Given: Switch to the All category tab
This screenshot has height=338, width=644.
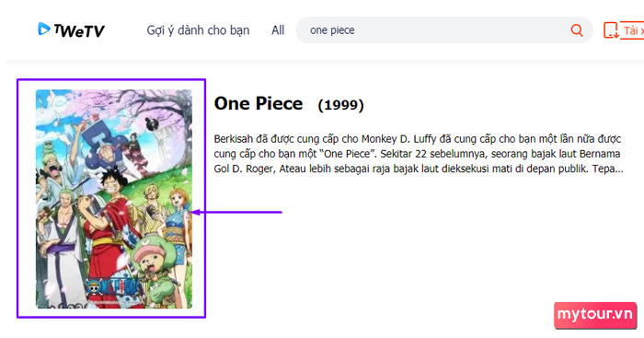Looking at the screenshot, I should tap(278, 30).
